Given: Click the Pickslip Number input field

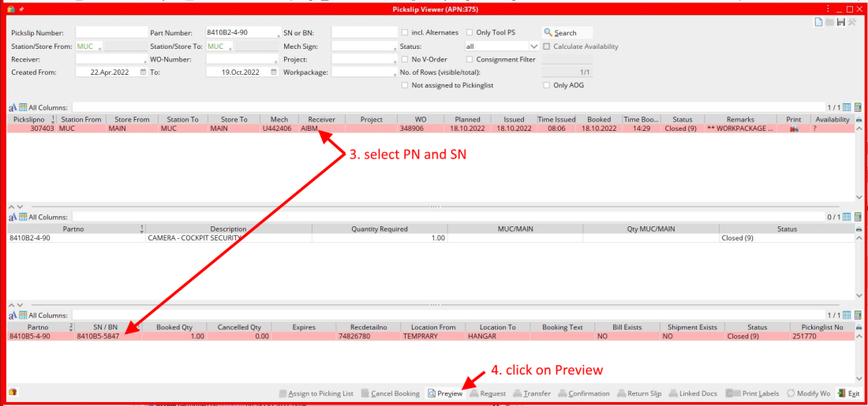Looking at the screenshot, I should (110, 33).
